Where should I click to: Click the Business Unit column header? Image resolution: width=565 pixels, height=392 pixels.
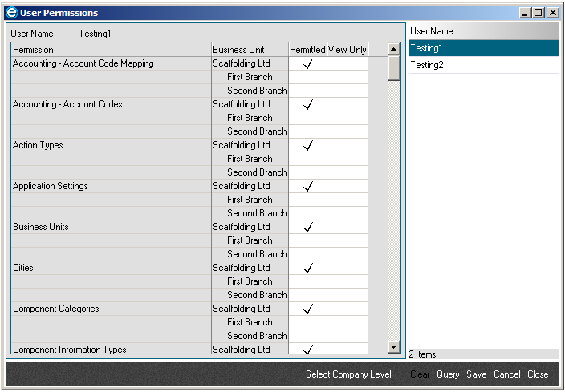pos(249,50)
